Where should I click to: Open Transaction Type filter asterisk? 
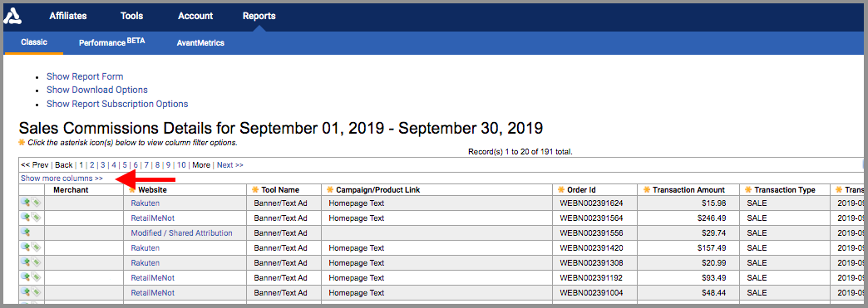point(748,189)
